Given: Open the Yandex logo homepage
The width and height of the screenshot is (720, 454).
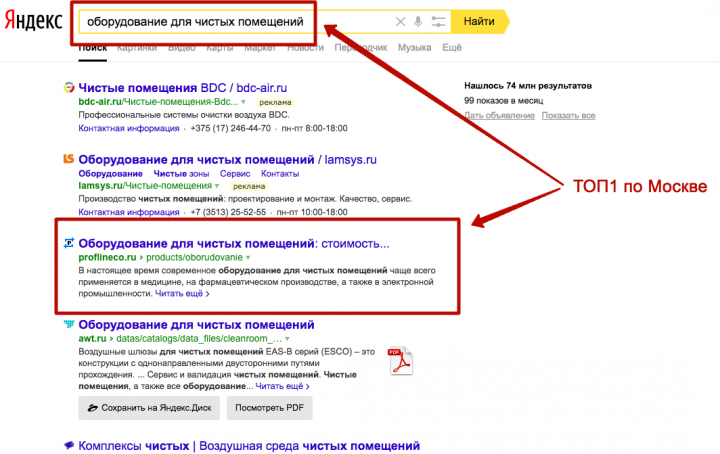Looking at the screenshot, I should coord(33,21).
